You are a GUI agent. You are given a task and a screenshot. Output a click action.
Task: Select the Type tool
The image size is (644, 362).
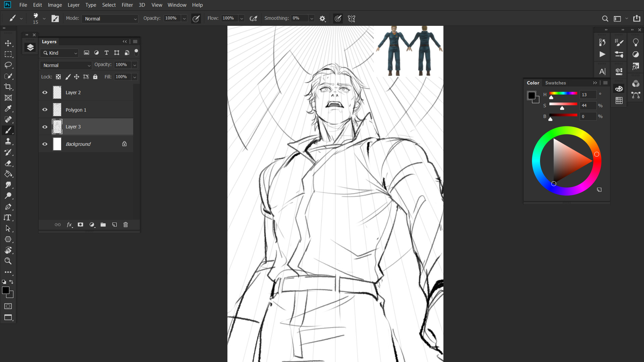[8, 218]
